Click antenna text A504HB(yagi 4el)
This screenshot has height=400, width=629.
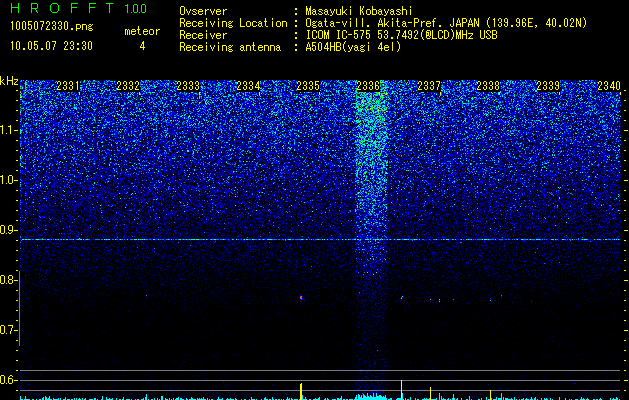pyautogui.click(x=353, y=47)
